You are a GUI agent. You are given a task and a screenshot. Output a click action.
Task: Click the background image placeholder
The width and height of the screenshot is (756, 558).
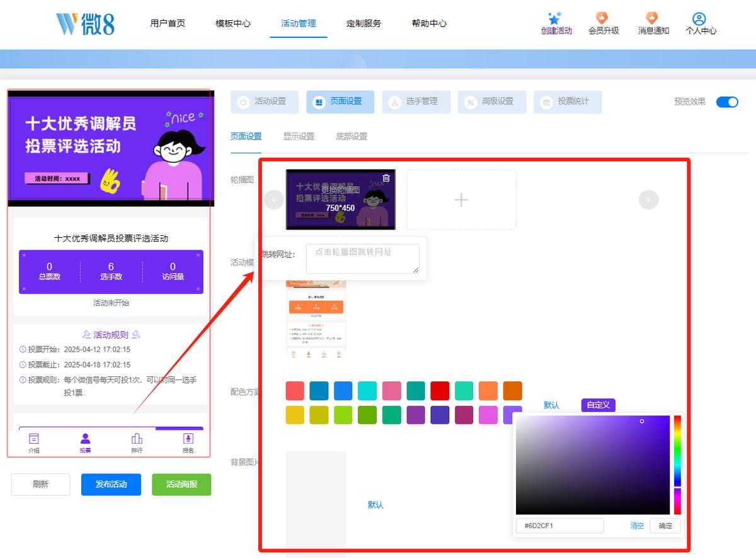click(x=316, y=504)
